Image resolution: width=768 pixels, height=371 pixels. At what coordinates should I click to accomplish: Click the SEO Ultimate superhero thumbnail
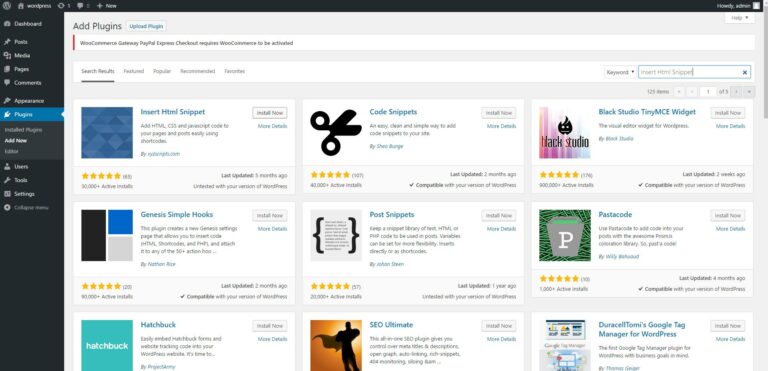point(336,346)
